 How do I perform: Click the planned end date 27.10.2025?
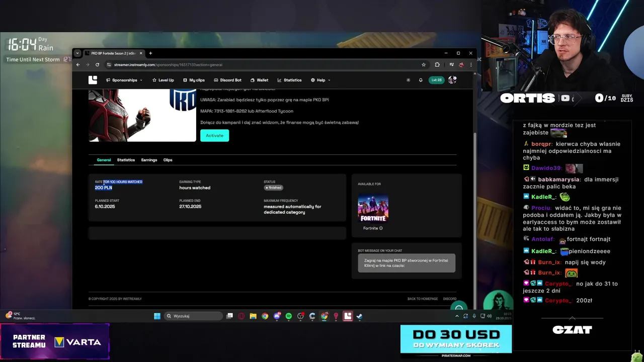pyautogui.click(x=190, y=207)
